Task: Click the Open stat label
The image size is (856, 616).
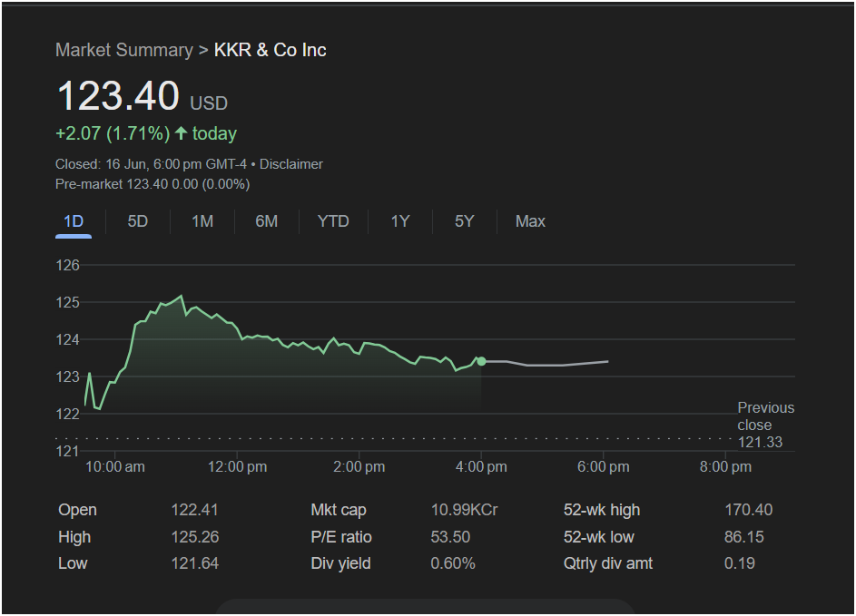Action: (77, 510)
